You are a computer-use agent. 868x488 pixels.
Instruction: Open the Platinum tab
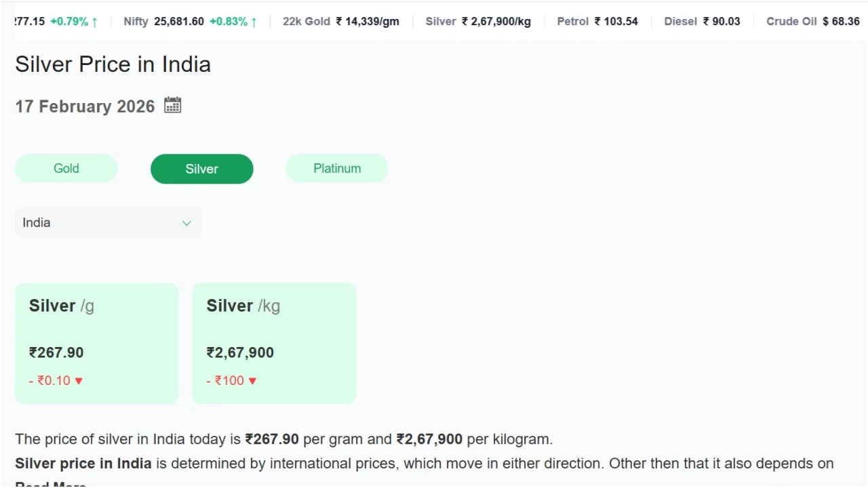coord(337,169)
